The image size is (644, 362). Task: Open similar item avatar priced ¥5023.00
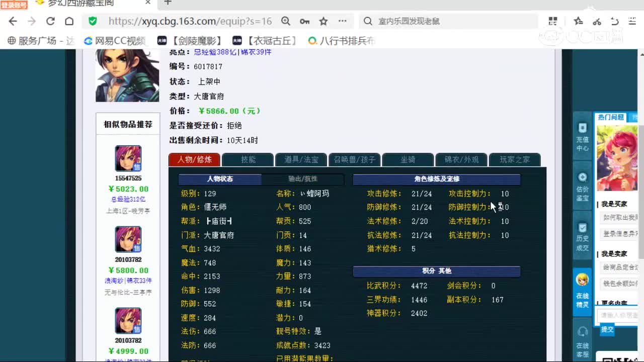(128, 158)
